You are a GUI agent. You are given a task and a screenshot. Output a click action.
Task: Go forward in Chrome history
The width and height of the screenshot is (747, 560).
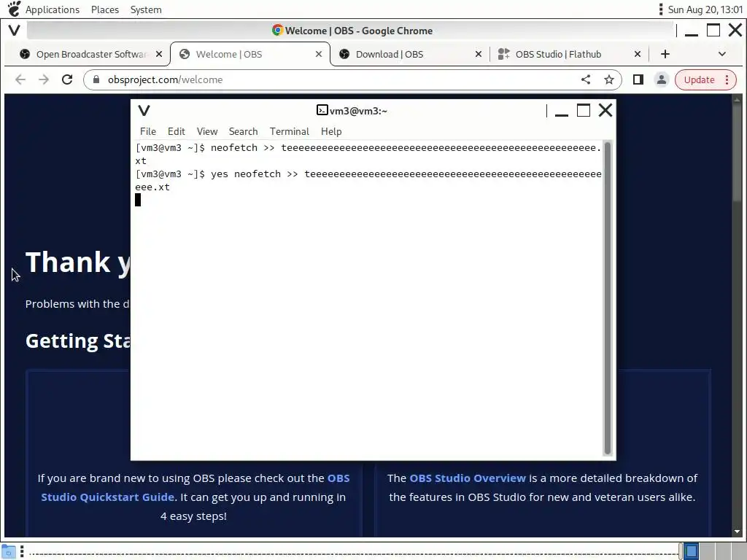[44, 79]
